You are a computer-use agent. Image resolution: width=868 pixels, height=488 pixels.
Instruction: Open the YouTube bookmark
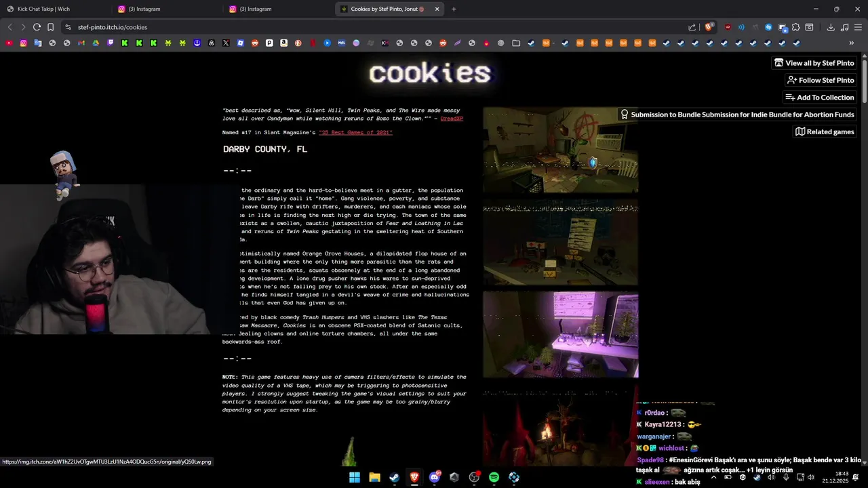coord(9,43)
